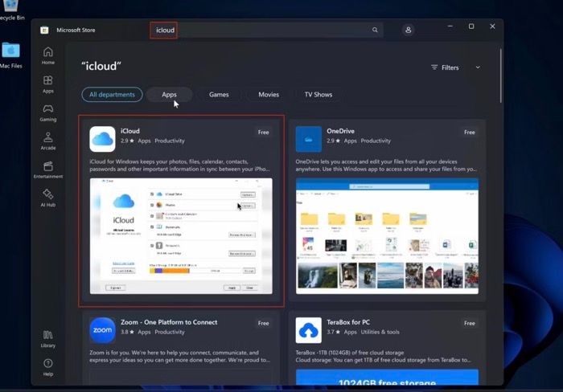563x392 pixels.
Task: Open Mac Files folder on desktop
Action: [x=11, y=55]
